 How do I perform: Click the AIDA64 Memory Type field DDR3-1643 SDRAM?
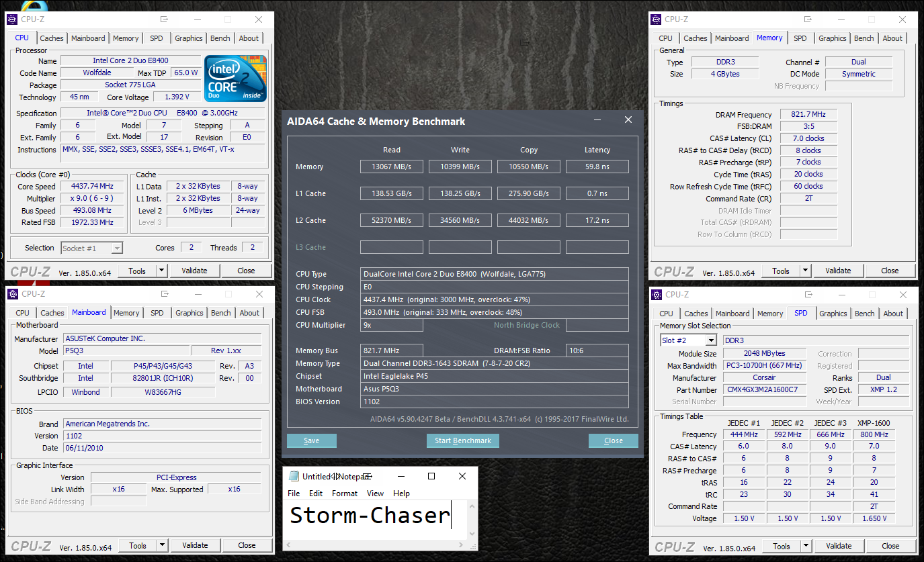(495, 363)
